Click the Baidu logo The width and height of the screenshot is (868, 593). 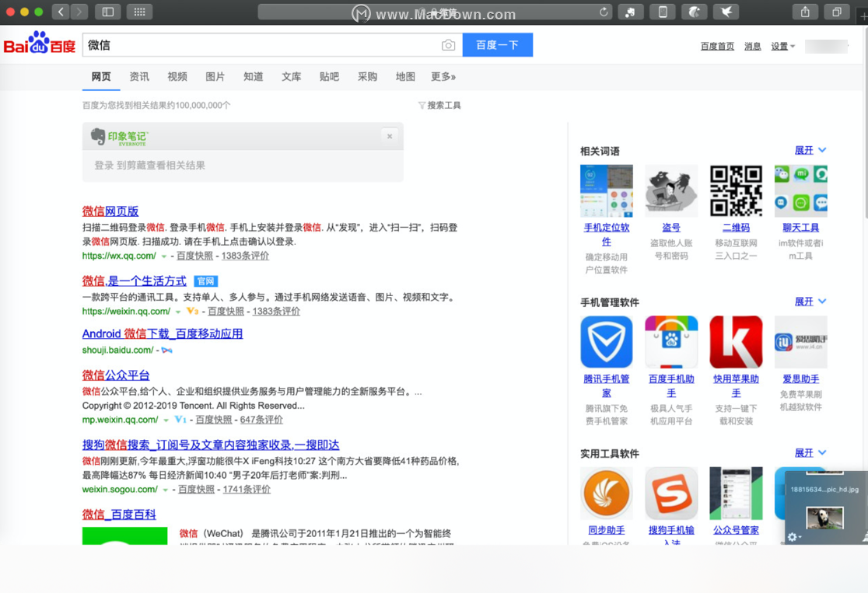(40, 43)
